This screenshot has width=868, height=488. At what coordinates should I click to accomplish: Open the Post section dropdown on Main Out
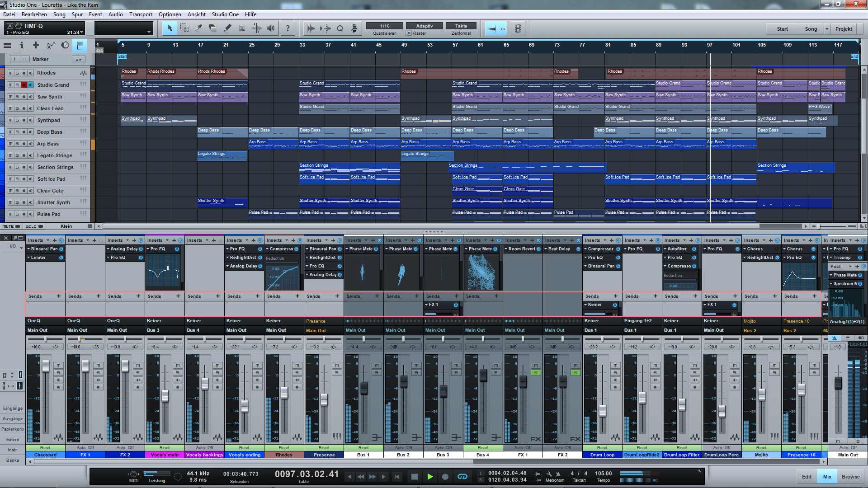(x=850, y=267)
